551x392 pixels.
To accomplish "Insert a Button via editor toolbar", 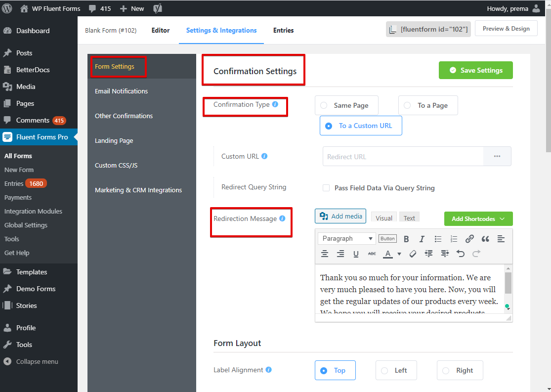I will pyautogui.click(x=387, y=239).
